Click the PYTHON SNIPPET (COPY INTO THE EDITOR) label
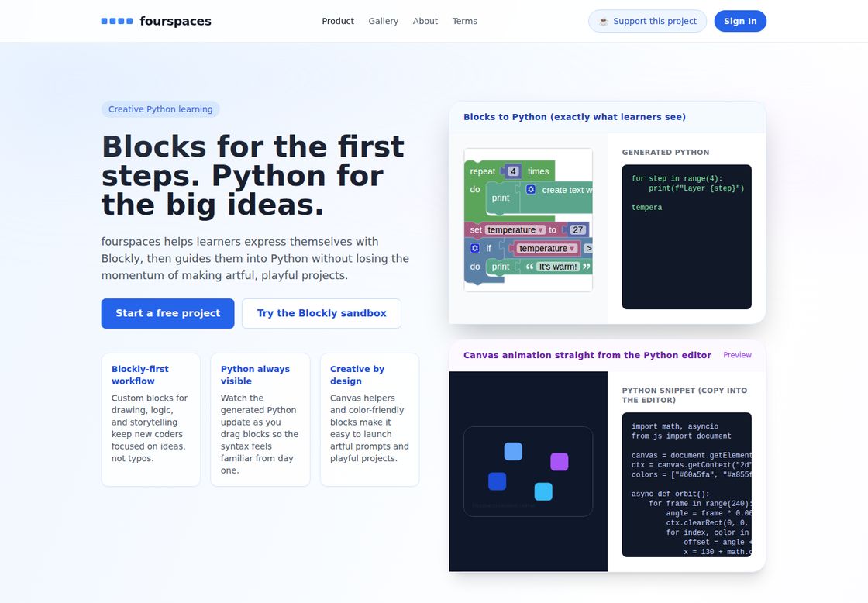 (x=684, y=395)
